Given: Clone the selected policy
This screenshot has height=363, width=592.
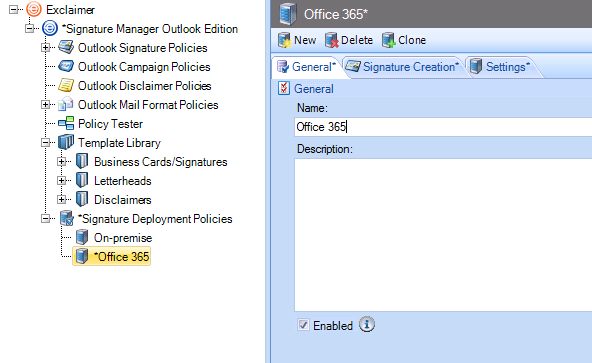Looking at the screenshot, I should (404, 40).
